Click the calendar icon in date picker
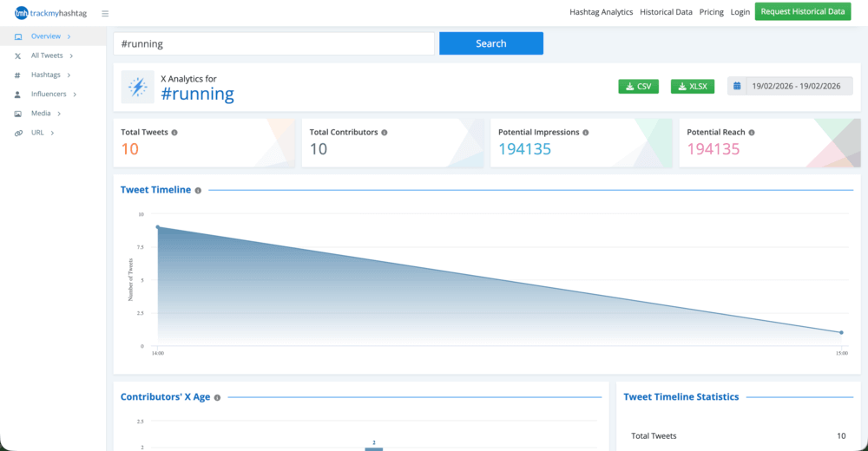This screenshot has height=451, width=868. pyautogui.click(x=737, y=86)
